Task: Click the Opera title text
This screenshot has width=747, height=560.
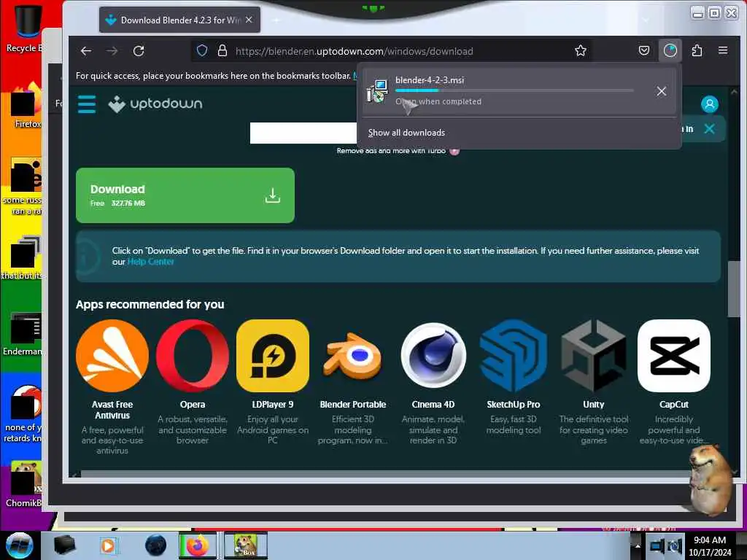Action: click(x=193, y=404)
